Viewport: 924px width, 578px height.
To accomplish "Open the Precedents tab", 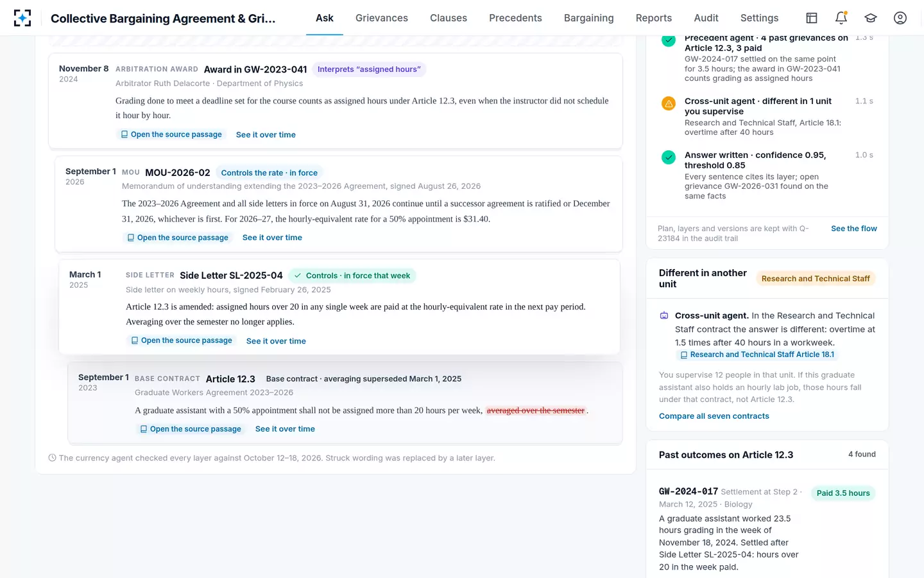I will [515, 18].
